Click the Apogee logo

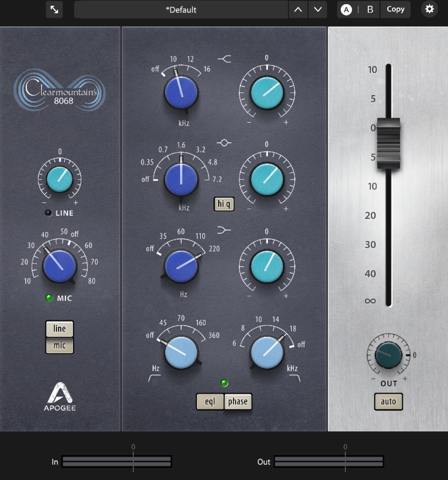coord(60,397)
